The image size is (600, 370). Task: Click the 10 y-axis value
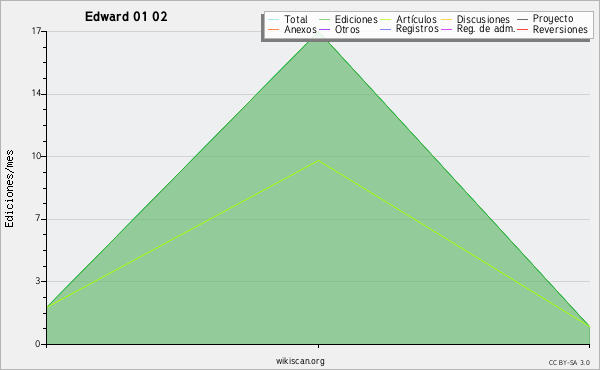pyautogui.click(x=36, y=156)
